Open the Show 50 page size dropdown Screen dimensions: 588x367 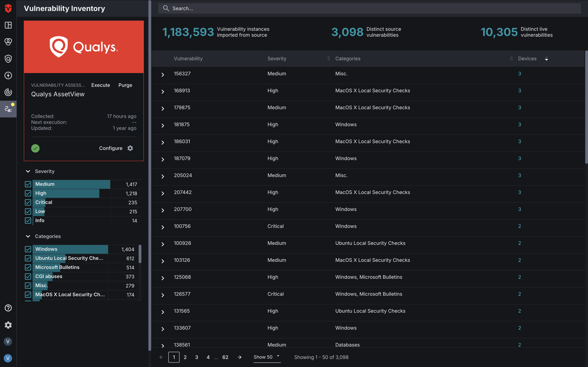[x=267, y=357]
